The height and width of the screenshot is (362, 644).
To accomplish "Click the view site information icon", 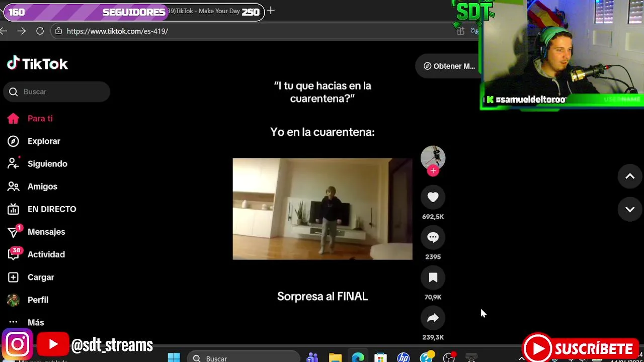I will tap(58, 31).
